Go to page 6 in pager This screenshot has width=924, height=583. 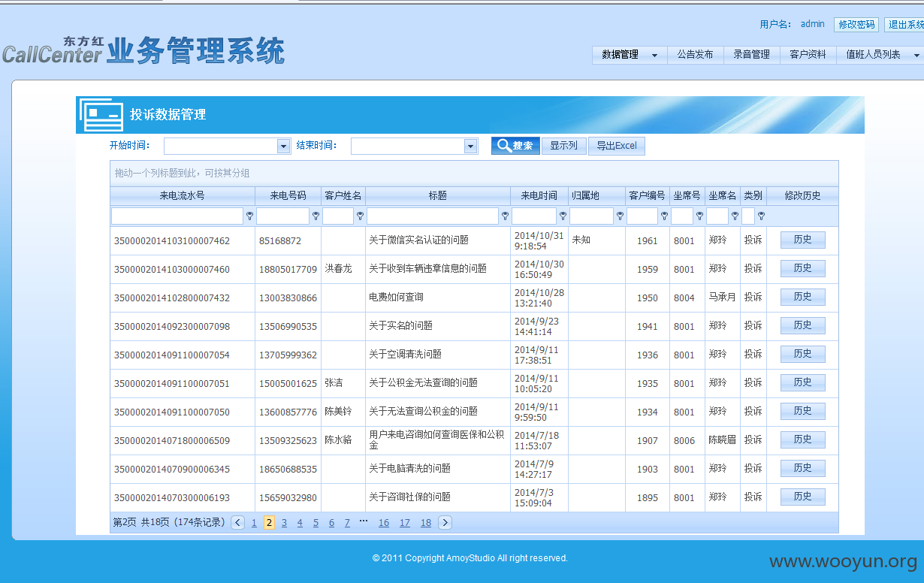[x=331, y=523]
